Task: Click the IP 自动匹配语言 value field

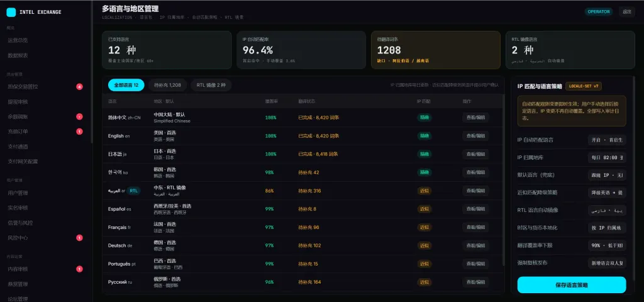Action: coord(607,140)
